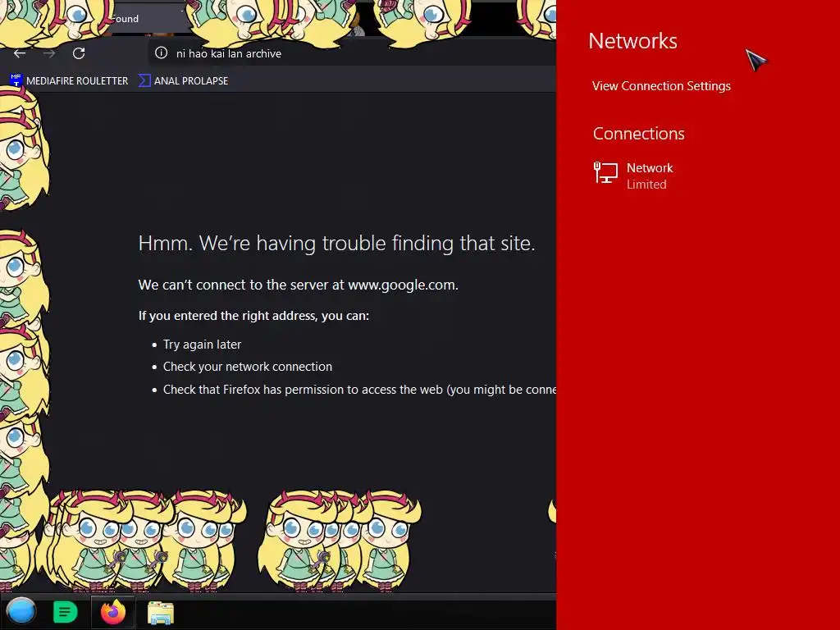Click the MEDIAFIRE ROULETTER bookmark favicon
This screenshot has height=630, width=840.
pos(16,80)
